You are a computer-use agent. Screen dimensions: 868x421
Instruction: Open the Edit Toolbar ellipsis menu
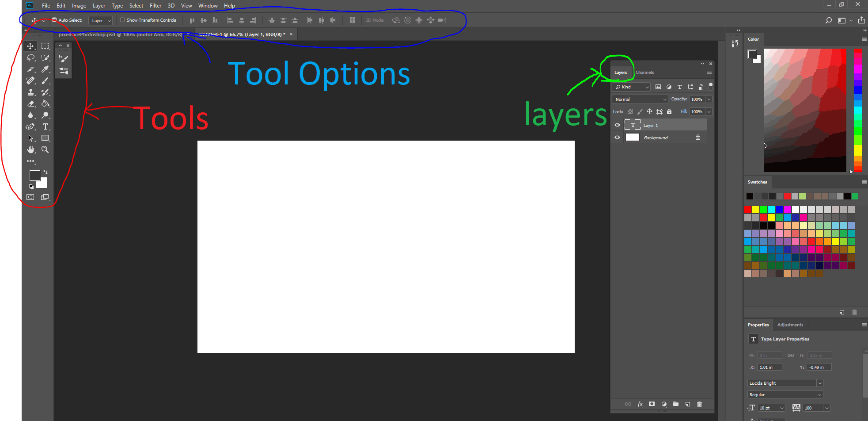click(x=30, y=161)
